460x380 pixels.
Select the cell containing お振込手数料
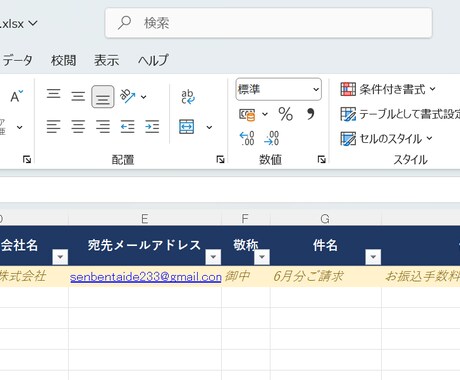[x=421, y=276]
